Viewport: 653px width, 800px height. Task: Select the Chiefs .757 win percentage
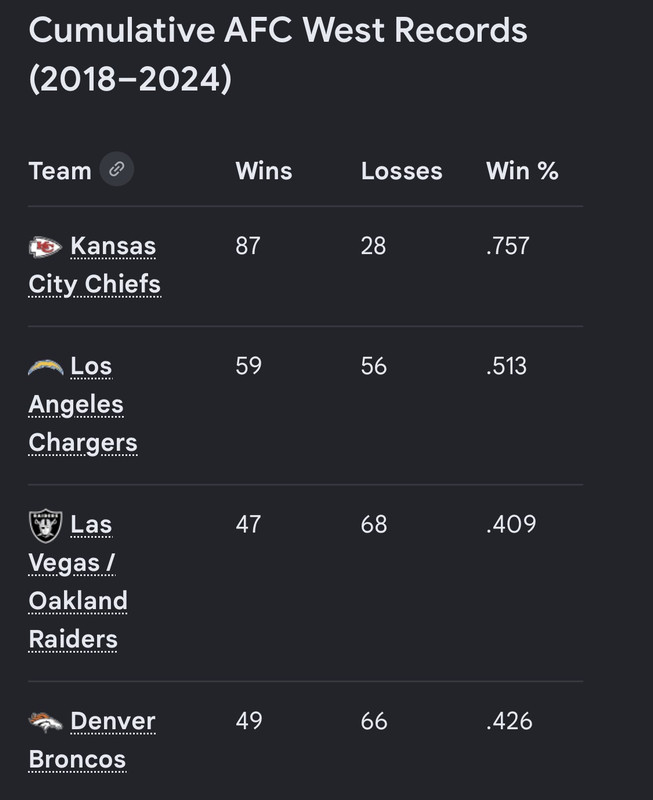pyautogui.click(x=508, y=246)
